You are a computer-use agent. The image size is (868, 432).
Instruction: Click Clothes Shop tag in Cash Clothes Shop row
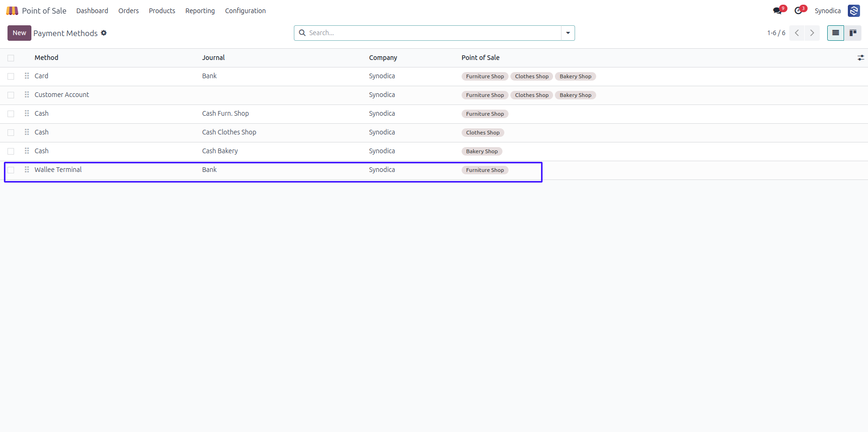coord(483,133)
